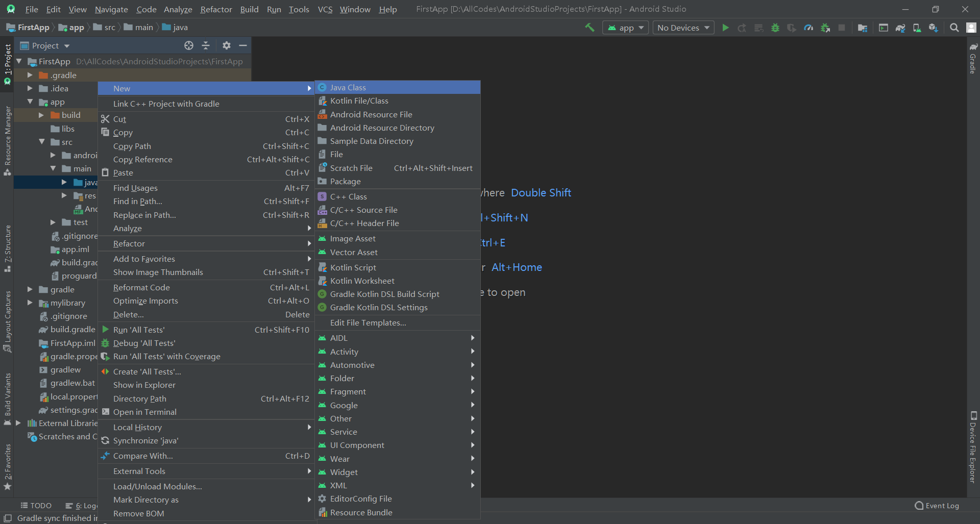Open the Project view type dropdown
980x524 pixels.
coord(45,45)
